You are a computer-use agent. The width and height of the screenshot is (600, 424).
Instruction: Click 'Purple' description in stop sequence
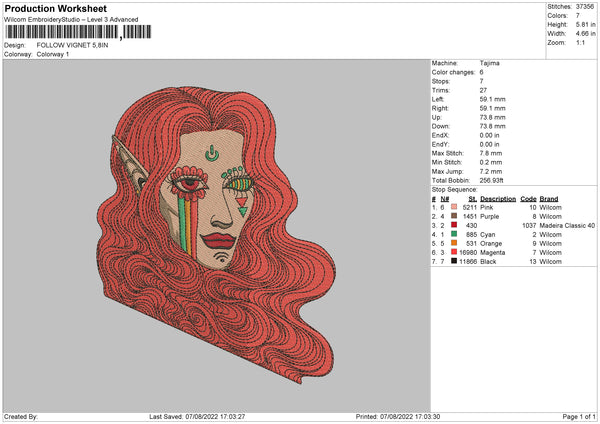tap(490, 217)
